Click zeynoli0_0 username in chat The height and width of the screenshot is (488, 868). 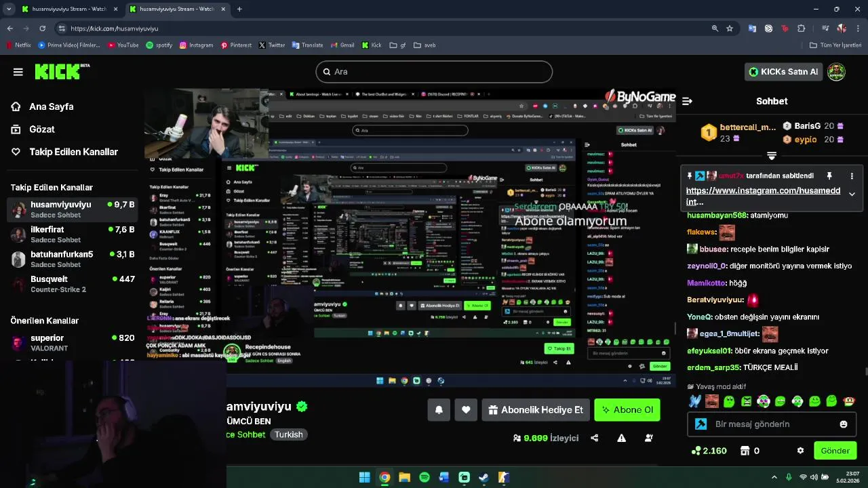707,266
